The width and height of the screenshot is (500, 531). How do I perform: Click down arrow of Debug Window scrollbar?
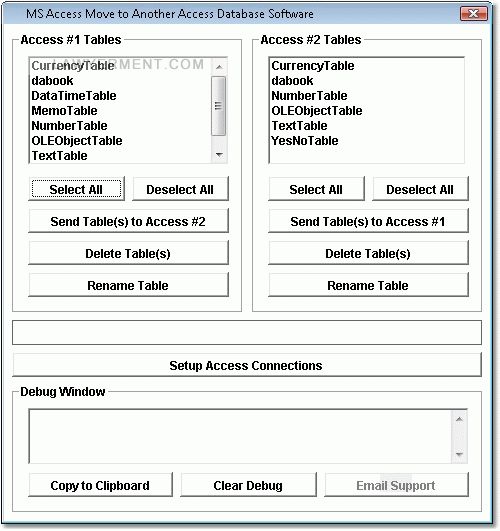(x=459, y=454)
